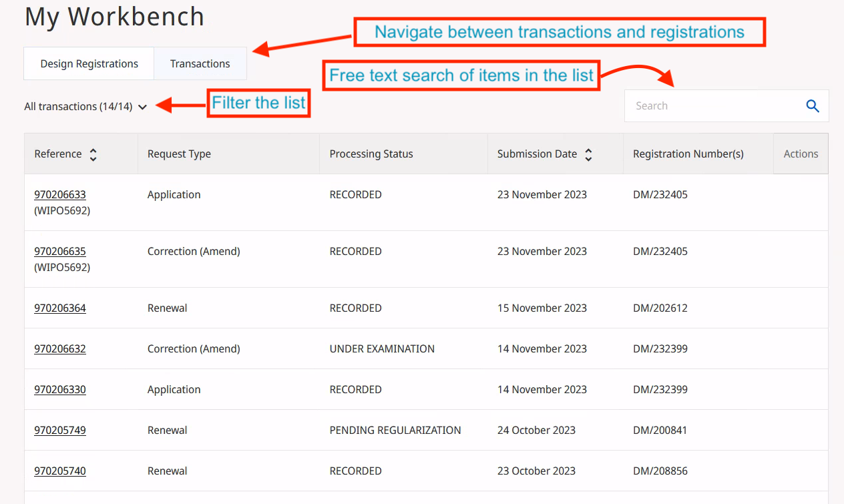Open transaction reference 970206633
844x504 pixels.
(60, 195)
